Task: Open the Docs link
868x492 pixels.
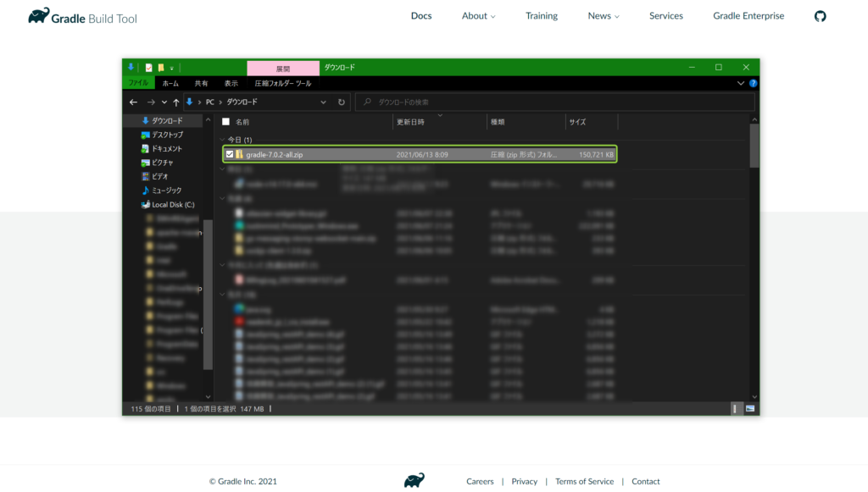Action: (x=420, y=16)
